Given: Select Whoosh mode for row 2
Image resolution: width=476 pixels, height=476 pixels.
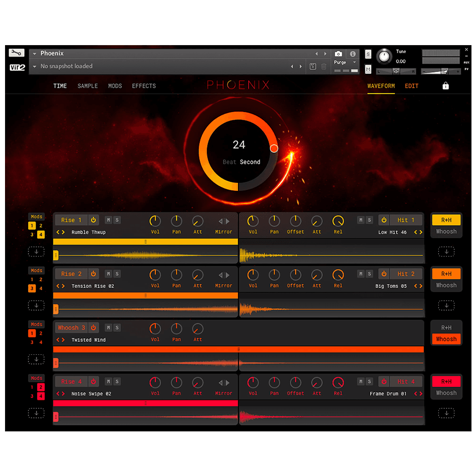Looking at the screenshot, I should [x=446, y=286].
